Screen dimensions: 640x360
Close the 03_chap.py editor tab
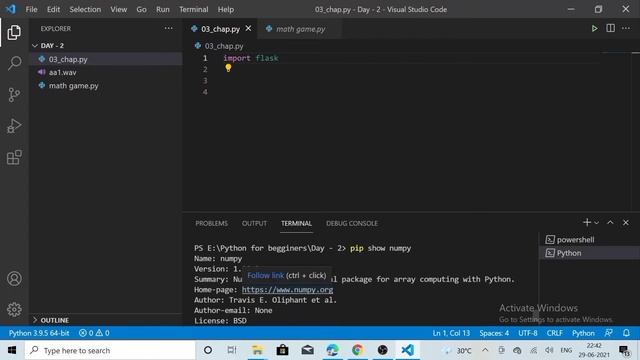point(248,29)
